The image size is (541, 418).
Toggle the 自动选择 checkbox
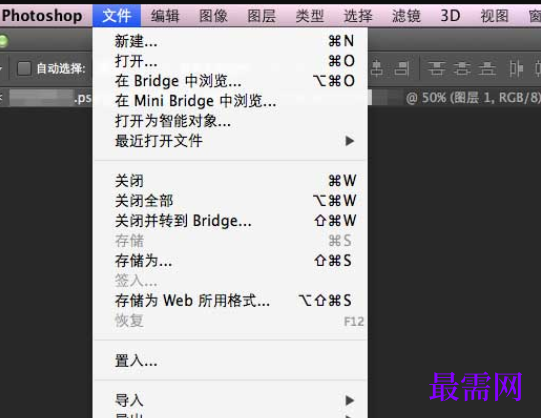(24, 68)
